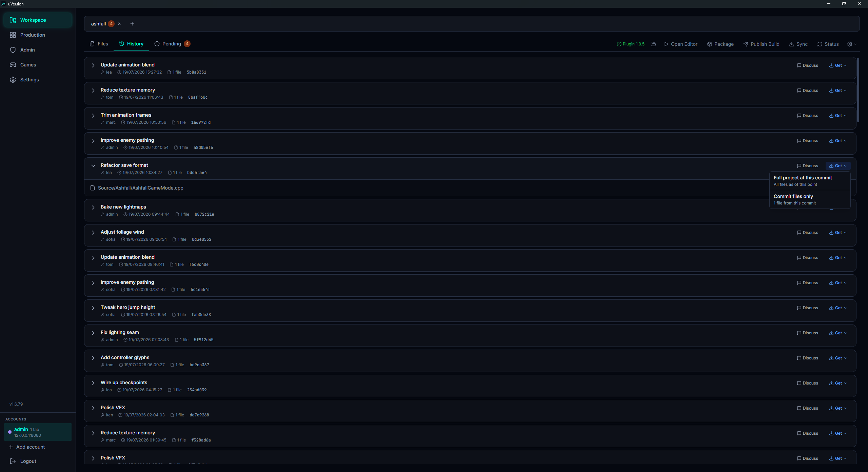The width and height of the screenshot is (868, 472).
Task: Discuss the top Update animation blend commit by lea
Action: [807, 65]
